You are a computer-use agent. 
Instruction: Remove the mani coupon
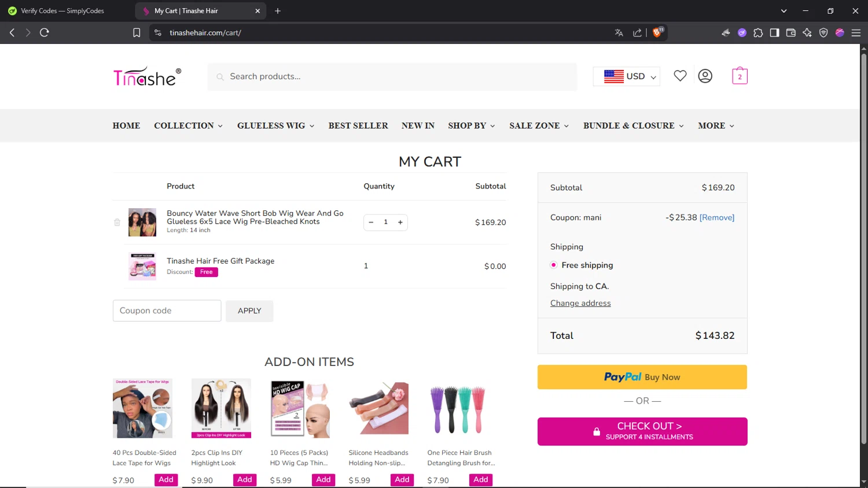pyautogui.click(x=717, y=217)
